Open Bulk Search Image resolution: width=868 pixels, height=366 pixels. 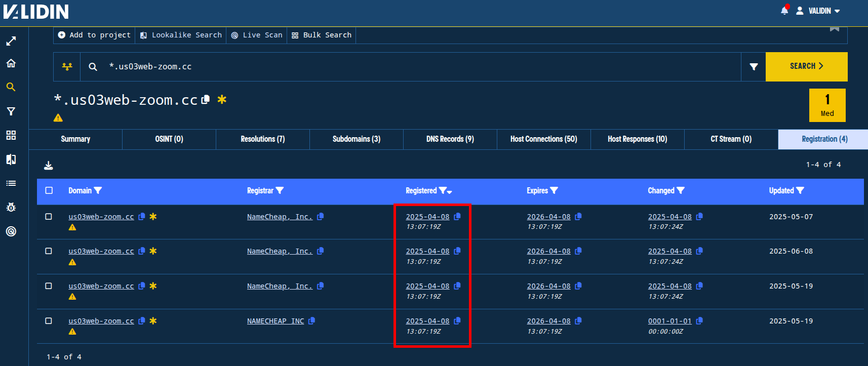point(322,35)
